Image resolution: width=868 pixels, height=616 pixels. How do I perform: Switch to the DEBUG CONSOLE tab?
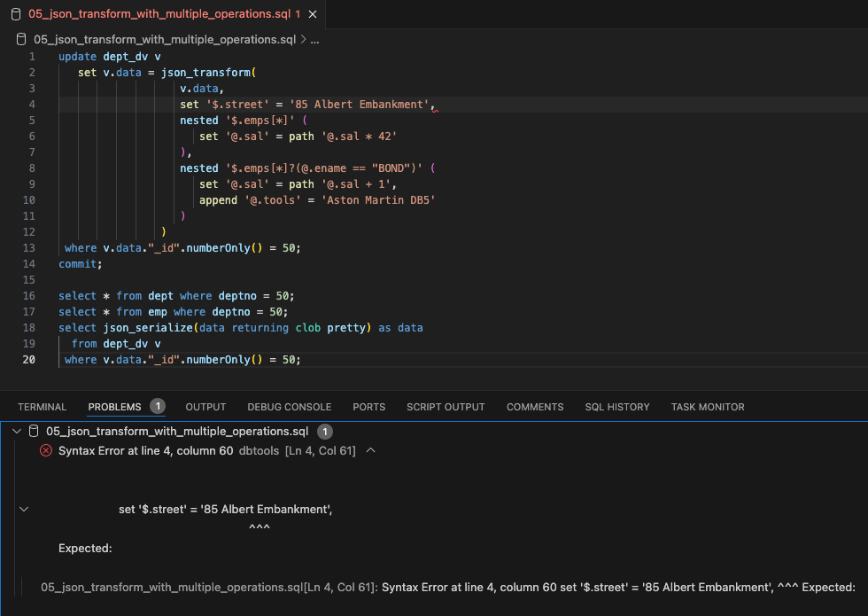(x=289, y=407)
